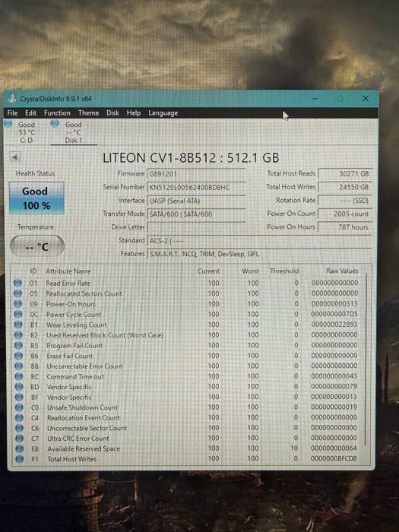Viewport: 399px width, 532px height.
Task: Click the Features field
Action: 259,254
